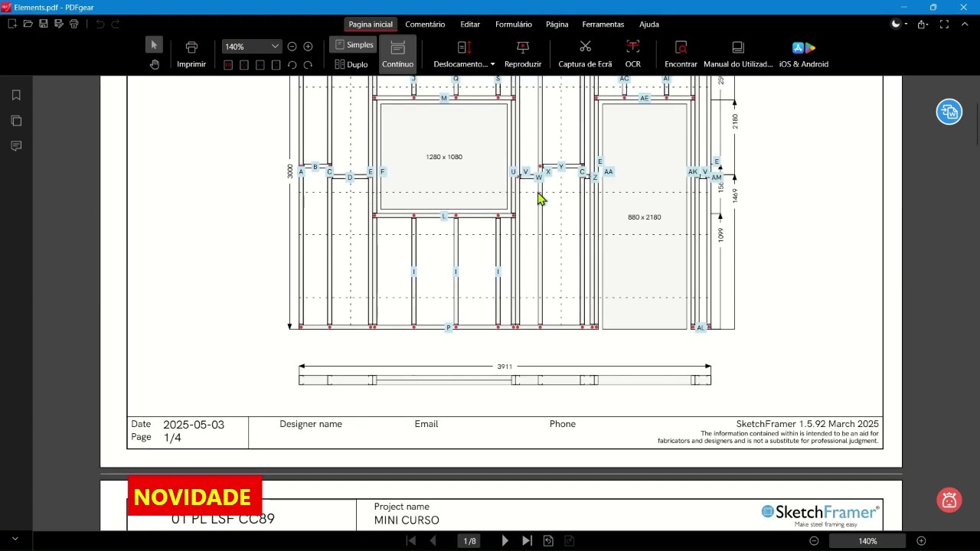Run the OCR tool
980x551 pixels.
[632, 54]
